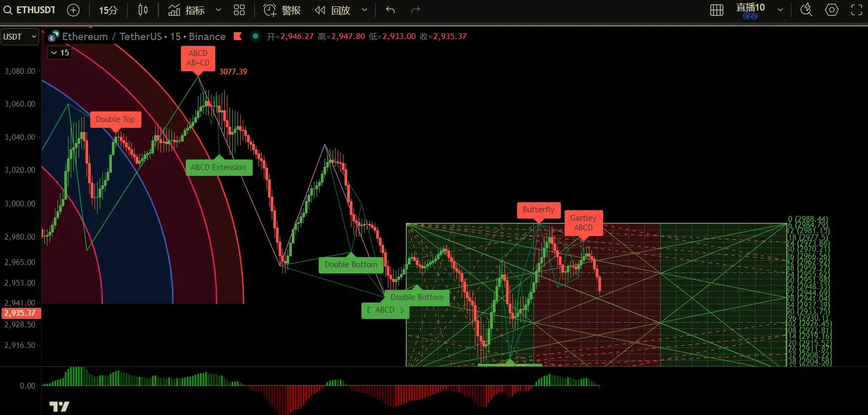
Task: Click the close value 收=2,935.37 in legend
Action: [x=443, y=36]
